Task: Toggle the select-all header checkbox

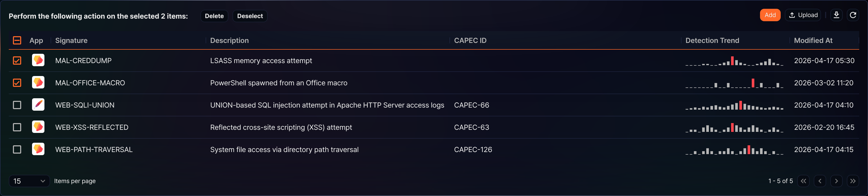Action: click(x=17, y=41)
